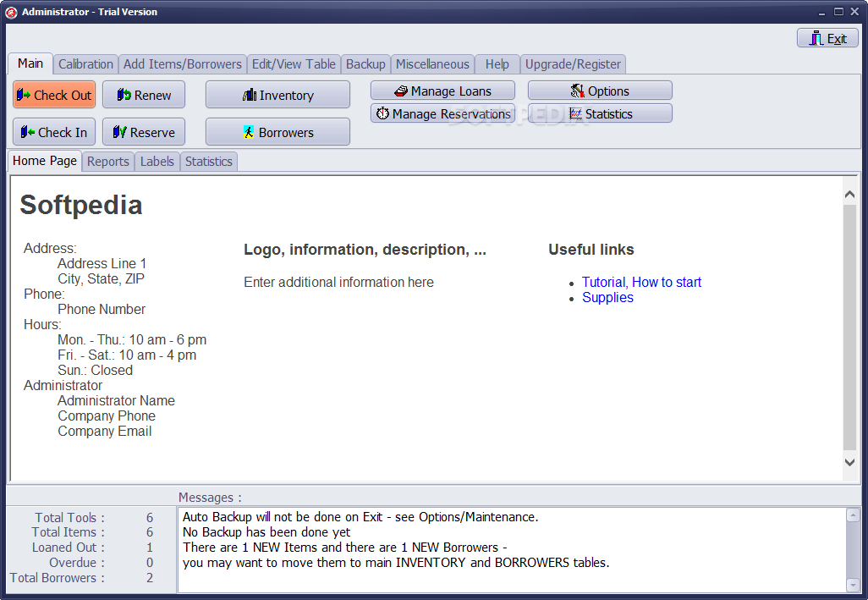Image resolution: width=868 pixels, height=600 pixels.
Task: Open the Borrowers window
Action: click(277, 132)
